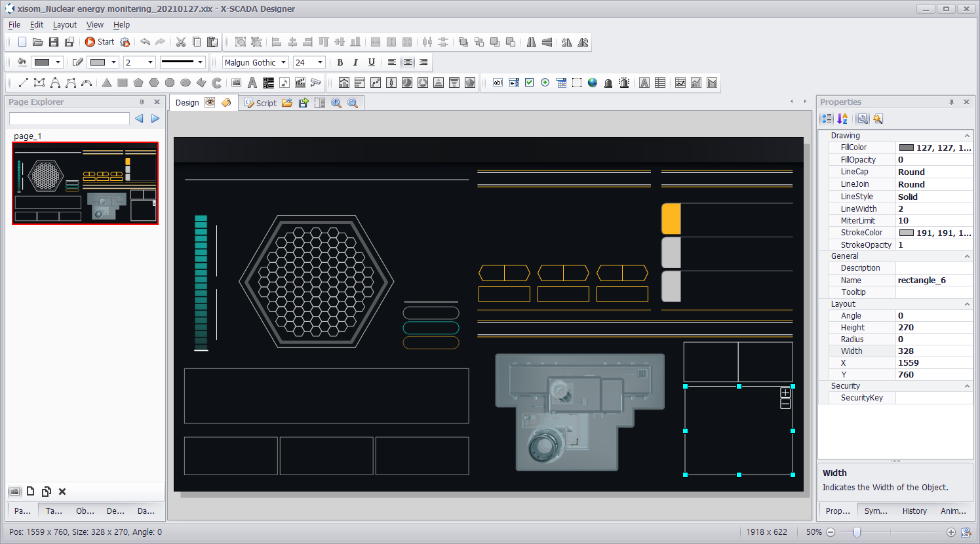
Task: Insert the flashing alarm siren control
Action: (x=624, y=83)
